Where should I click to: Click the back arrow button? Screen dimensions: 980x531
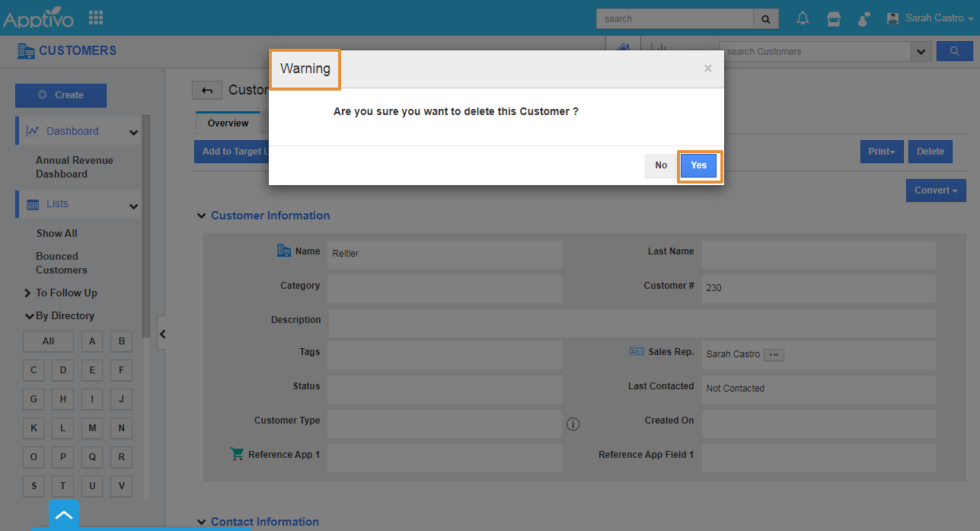pyautogui.click(x=206, y=91)
